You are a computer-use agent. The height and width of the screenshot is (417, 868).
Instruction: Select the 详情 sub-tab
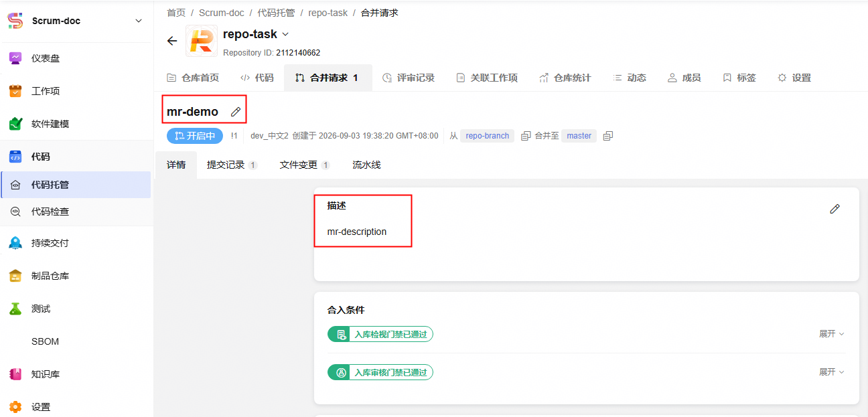176,165
